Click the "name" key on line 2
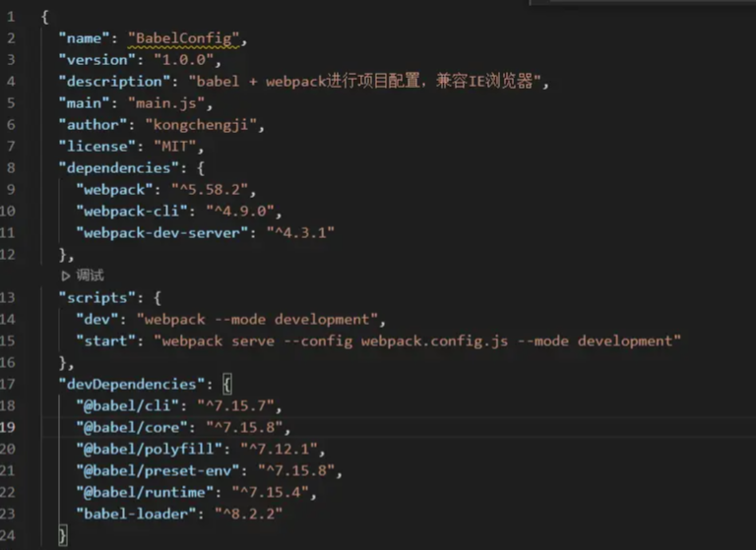The height and width of the screenshot is (550, 756). [84, 38]
